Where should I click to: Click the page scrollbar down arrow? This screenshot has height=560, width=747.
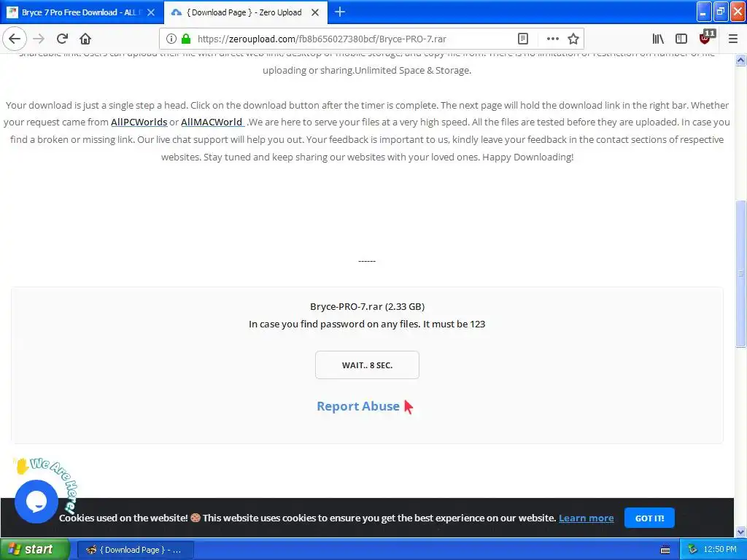740,532
